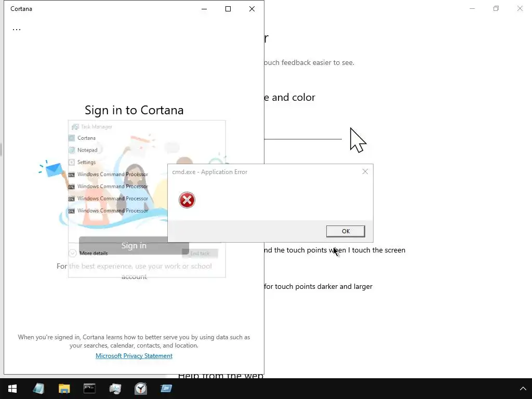The image size is (532, 399).
Task: Click the Sign in button in Cortana
Action: (134, 245)
